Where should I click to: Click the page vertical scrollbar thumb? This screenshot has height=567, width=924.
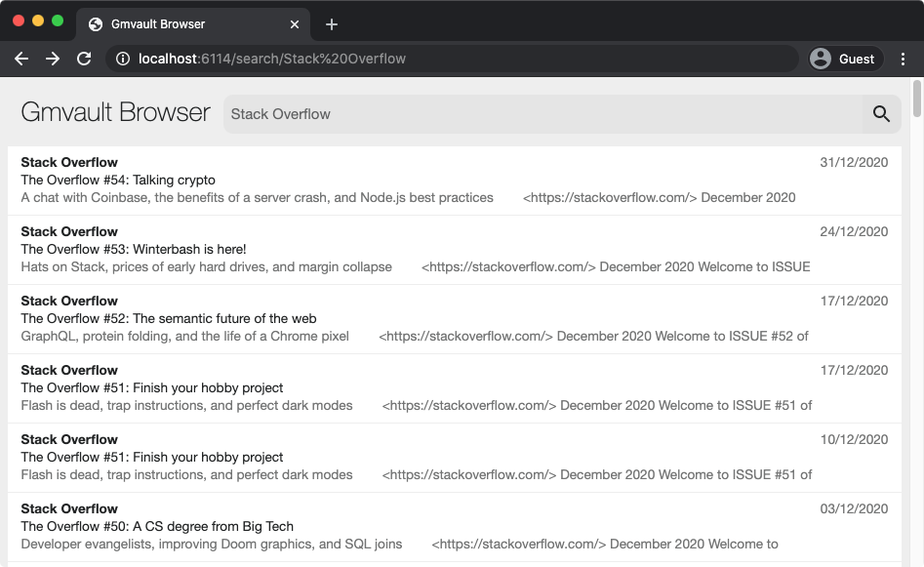click(x=916, y=98)
